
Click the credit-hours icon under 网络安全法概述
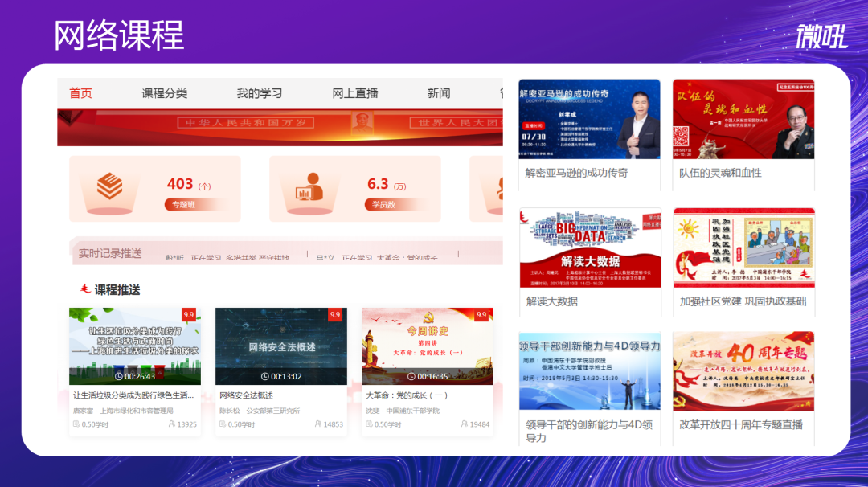tap(223, 424)
